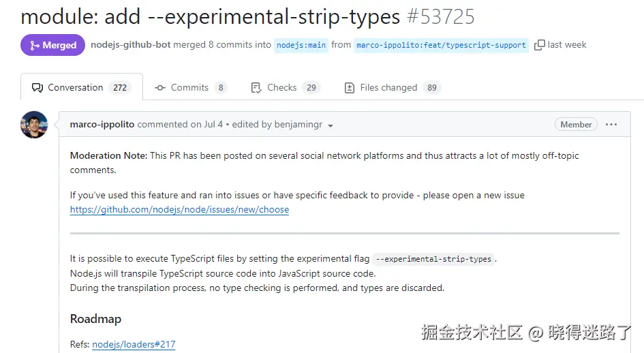The width and height of the screenshot is (644, 353).
Task: Click the Checks checklist icon
Action: point(256,88)
